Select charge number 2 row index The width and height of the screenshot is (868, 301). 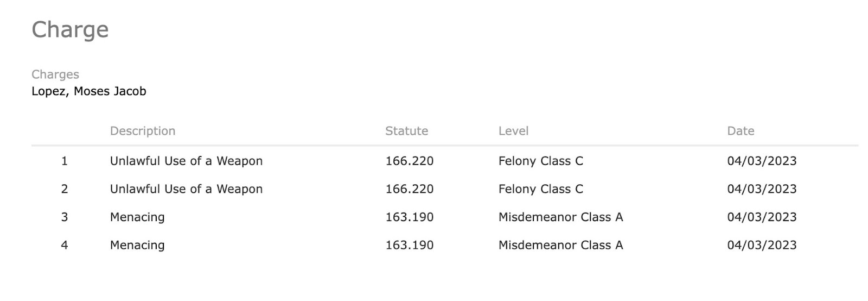(65, 189)
